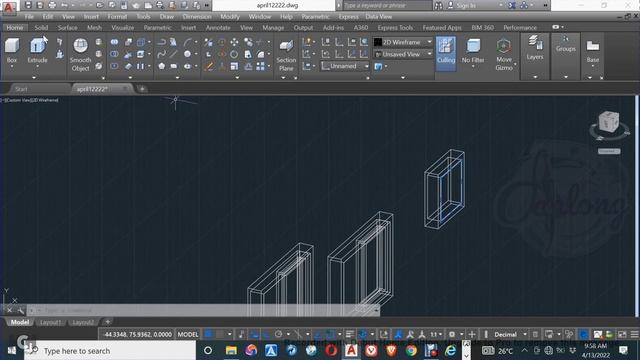
Task: Click the polyline draw icon
Action: (161, 42)
